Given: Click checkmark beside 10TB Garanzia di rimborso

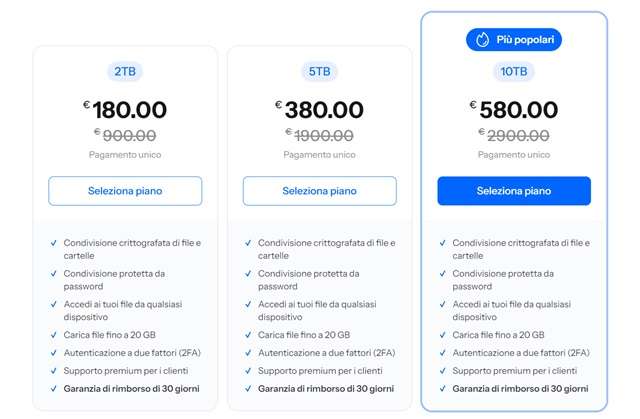Looking at the screenshot, I should point(442,389).
